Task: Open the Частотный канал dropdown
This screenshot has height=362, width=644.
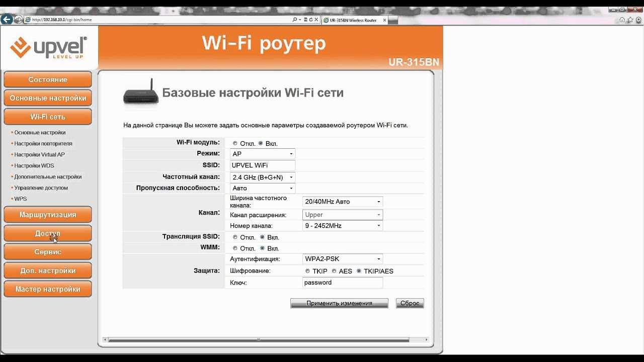Action: (263, 177)
